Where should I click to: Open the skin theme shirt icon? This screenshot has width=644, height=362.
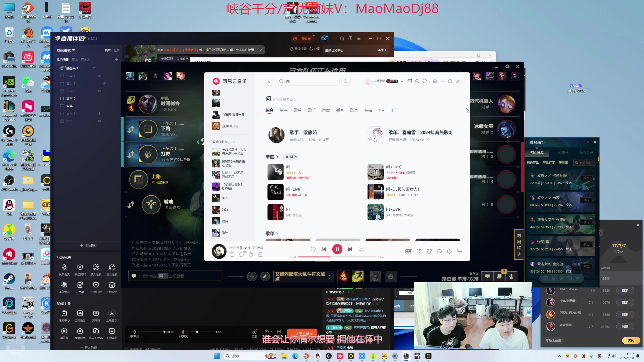coord(425,81)
